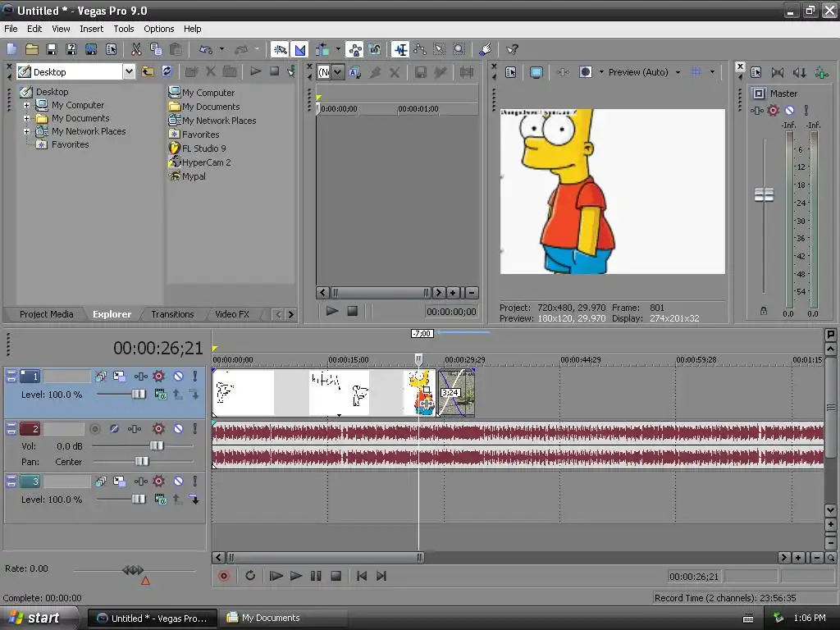
Task: Switch to the Video FX tab
Action: point(232,314)
